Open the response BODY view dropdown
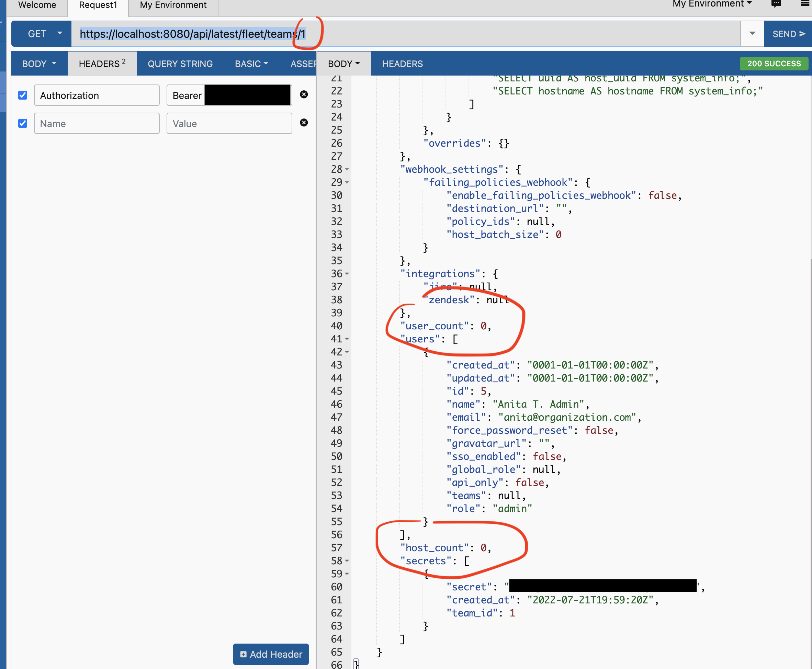Screen dimensions: 812x669 point(343,64)
